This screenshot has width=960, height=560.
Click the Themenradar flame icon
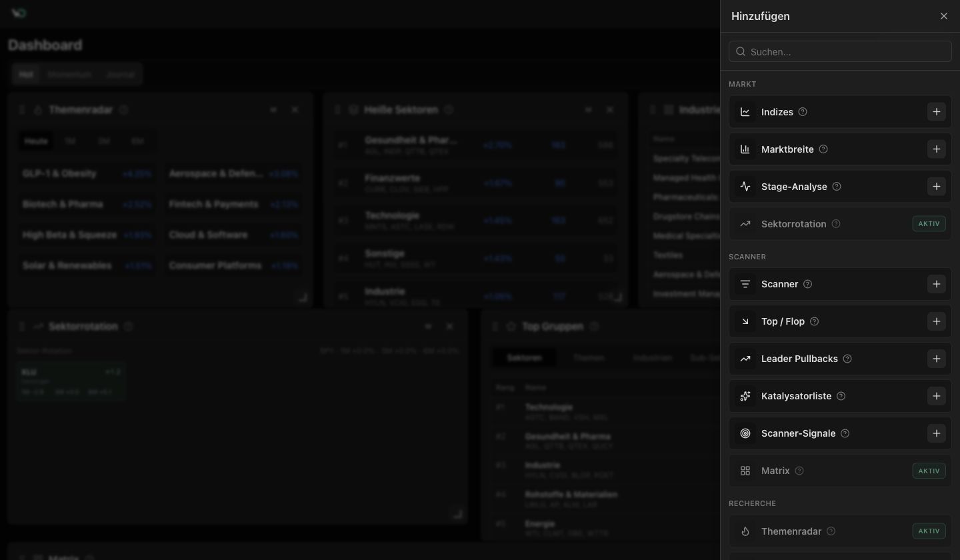click(745, 531)
